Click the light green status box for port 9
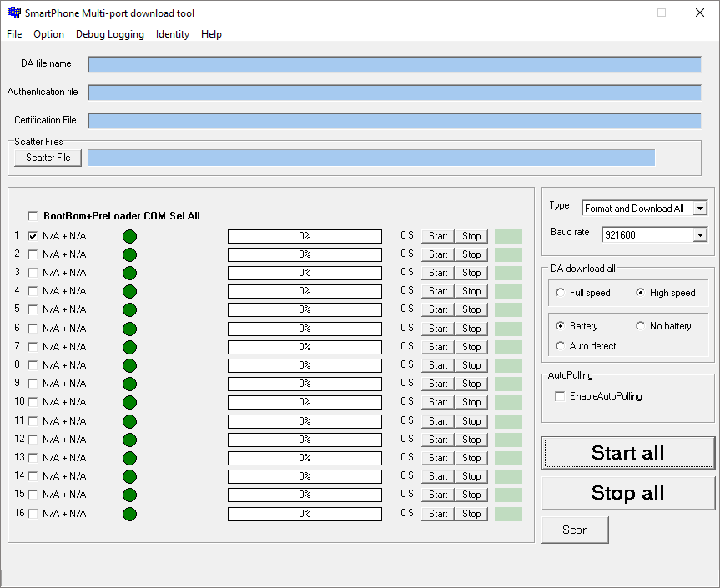720x588 pixels. point(508,384)
